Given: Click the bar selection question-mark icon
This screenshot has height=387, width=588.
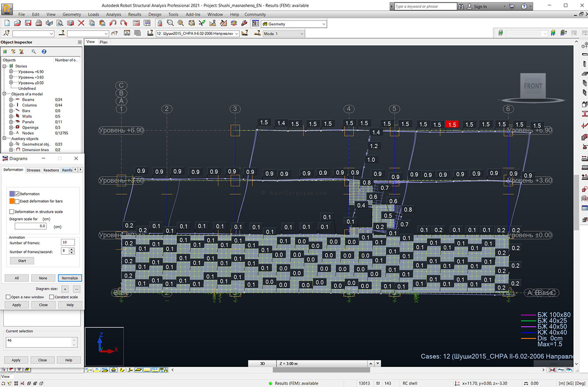Looking at the screenshot, I should click(x=62, y=34).
